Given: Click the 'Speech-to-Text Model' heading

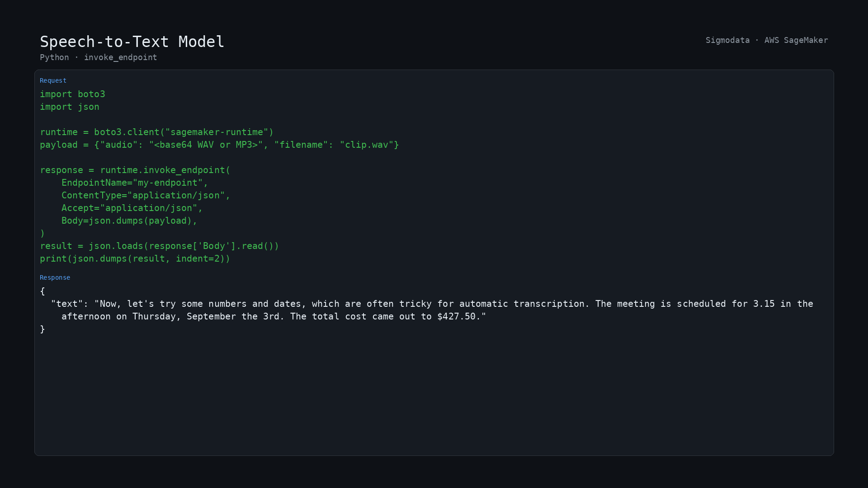Looking at the screenshot, I should coord(132,42).
